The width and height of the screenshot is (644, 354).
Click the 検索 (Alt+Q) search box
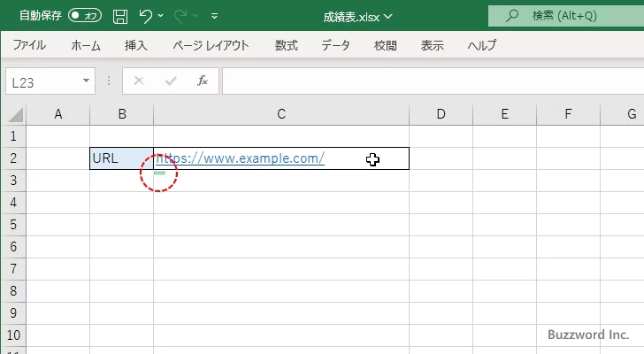click(x=566, y=16)
